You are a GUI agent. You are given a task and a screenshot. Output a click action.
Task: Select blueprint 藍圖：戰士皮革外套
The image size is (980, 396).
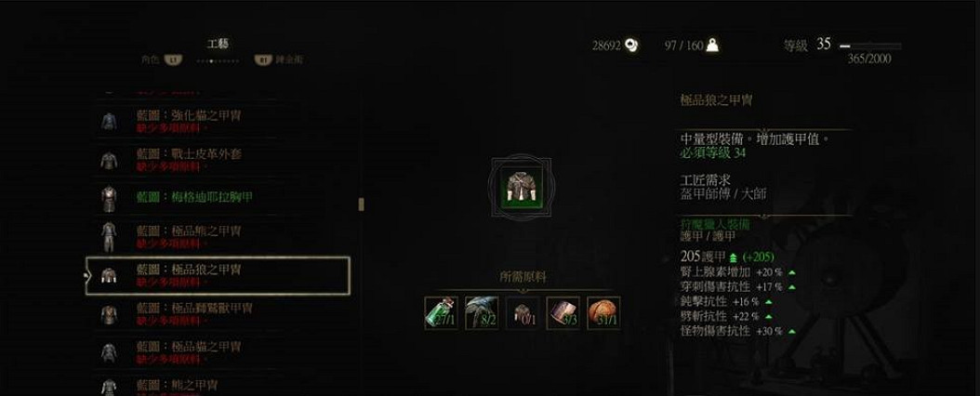(218, 160)
